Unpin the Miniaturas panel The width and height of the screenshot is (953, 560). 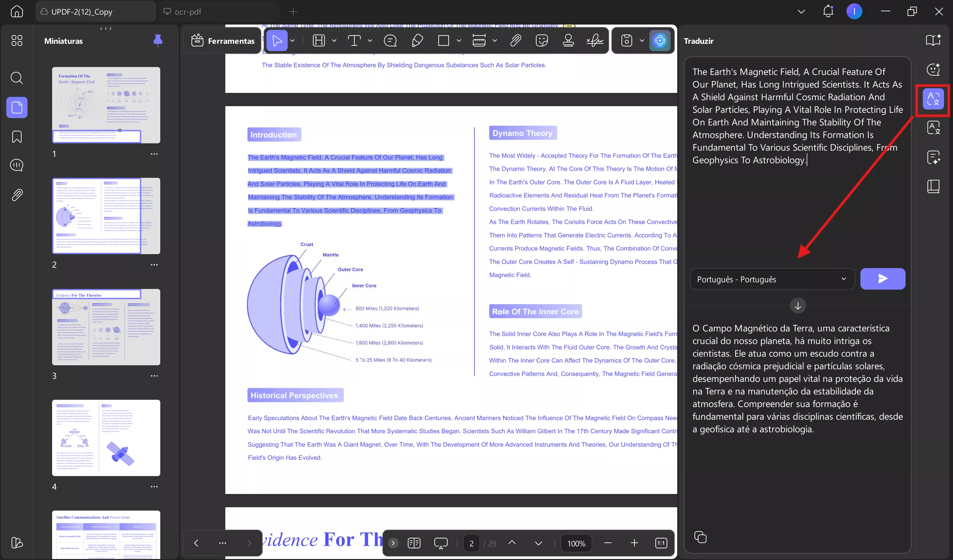[158, 40]
